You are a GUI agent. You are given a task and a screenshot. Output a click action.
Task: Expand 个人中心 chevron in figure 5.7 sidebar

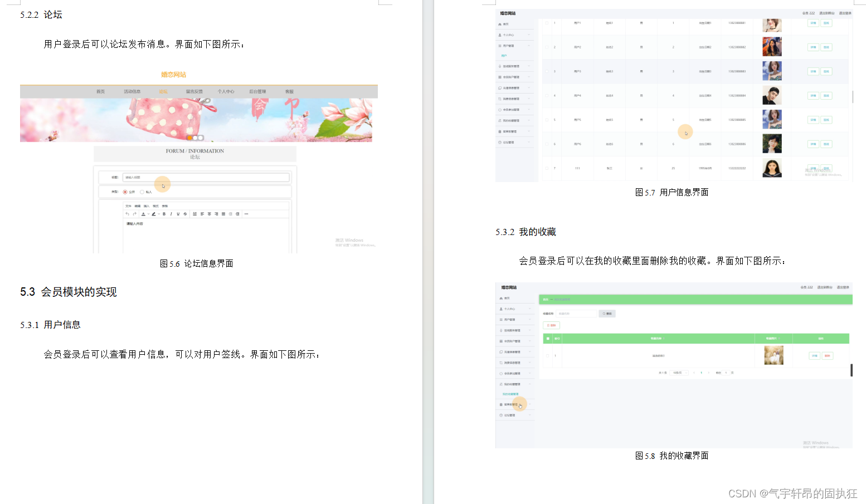(x=529, y=35)
